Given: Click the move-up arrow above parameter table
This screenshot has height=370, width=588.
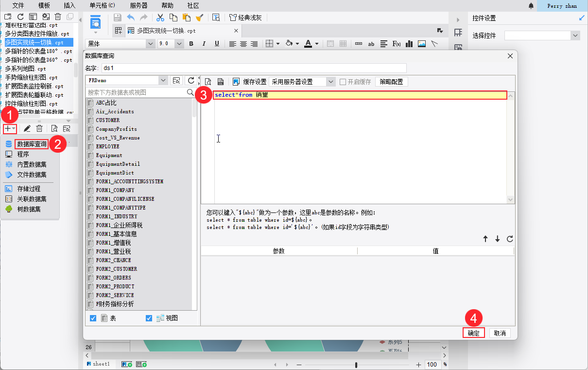Looking at the screenshot, I should click(485, 239).
